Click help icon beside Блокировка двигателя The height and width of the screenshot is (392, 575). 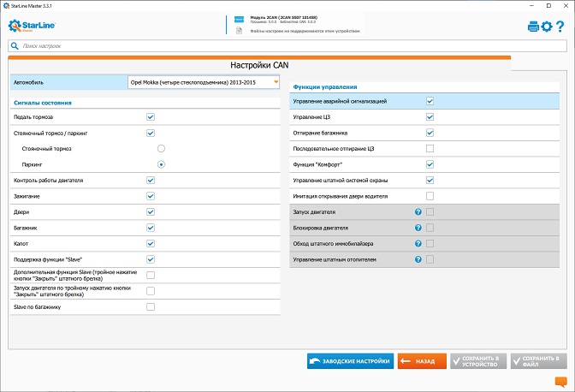point(418,228)
